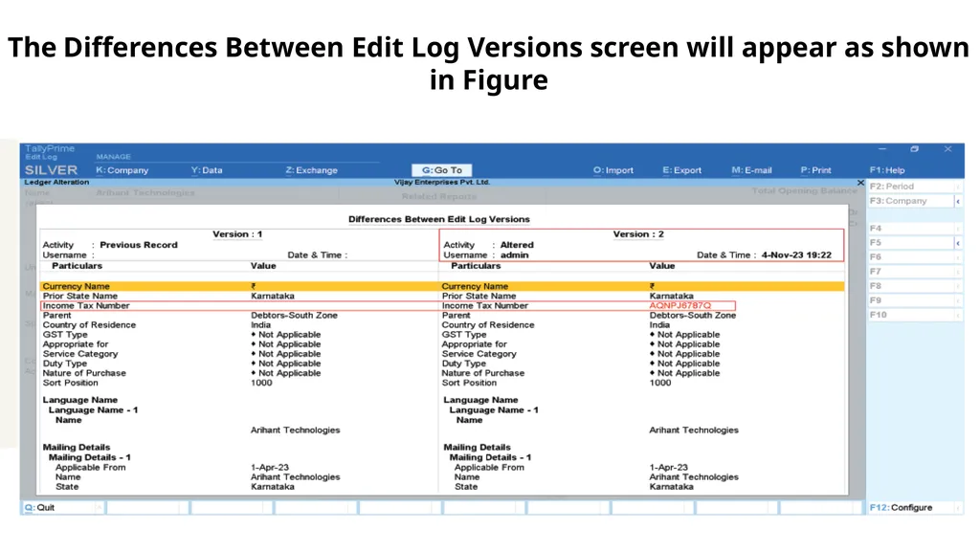Open the E: Export menu
Screen dimensions: 980x551
tap(681, 170)
